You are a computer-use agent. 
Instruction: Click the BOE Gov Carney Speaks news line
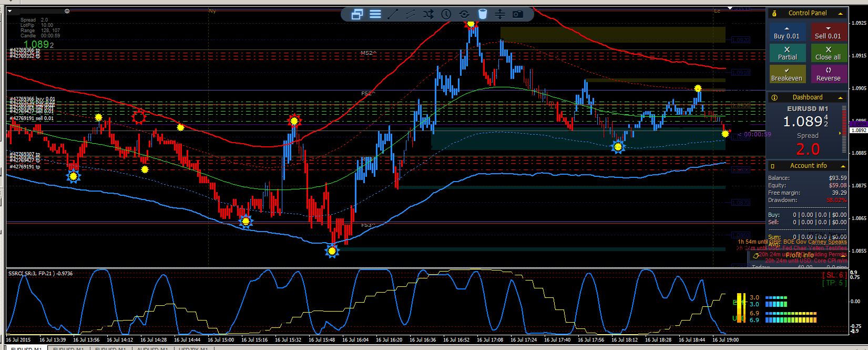click(792, 242)
